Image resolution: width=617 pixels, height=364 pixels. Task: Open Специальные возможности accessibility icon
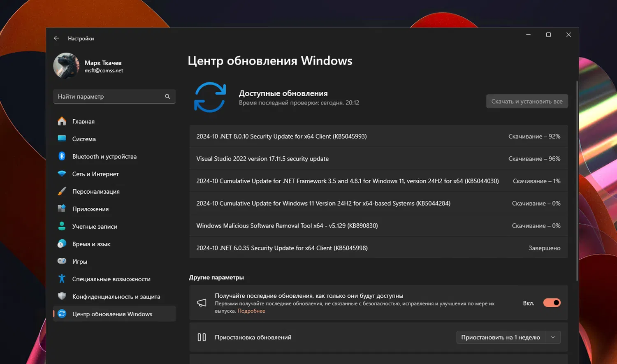pyautogui.click(x=62, y=279)
